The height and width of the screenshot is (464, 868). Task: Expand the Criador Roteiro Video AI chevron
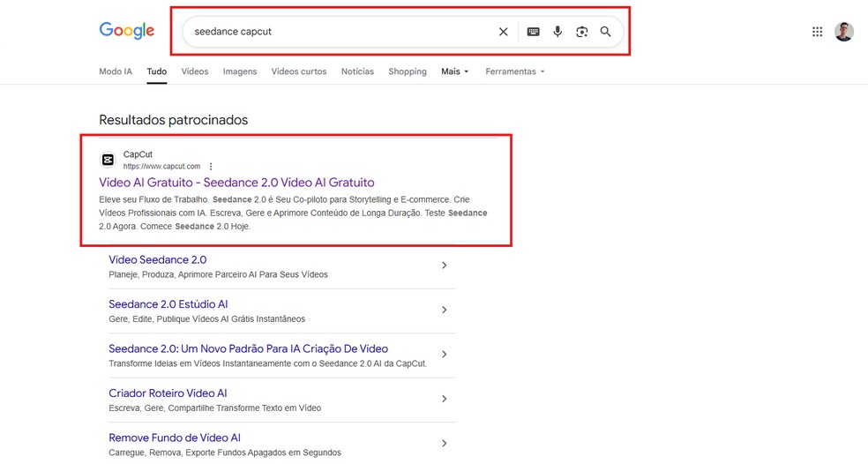click(444, 399)
